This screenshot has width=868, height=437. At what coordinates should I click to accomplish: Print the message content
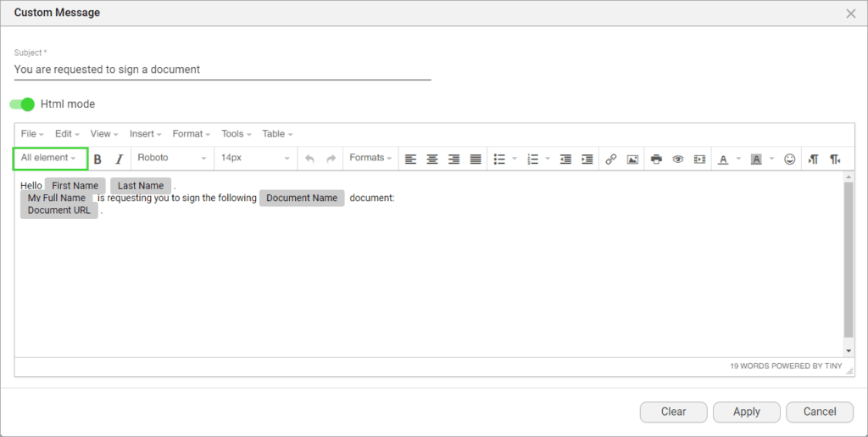click(x=657, y=159)
